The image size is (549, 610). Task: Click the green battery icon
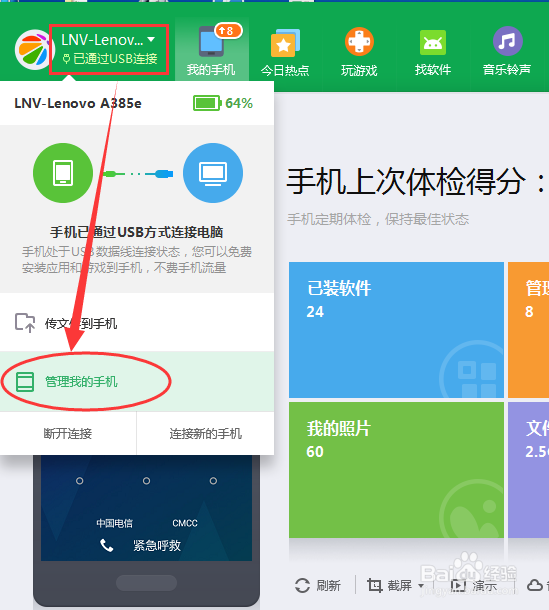tap(207, 103)
